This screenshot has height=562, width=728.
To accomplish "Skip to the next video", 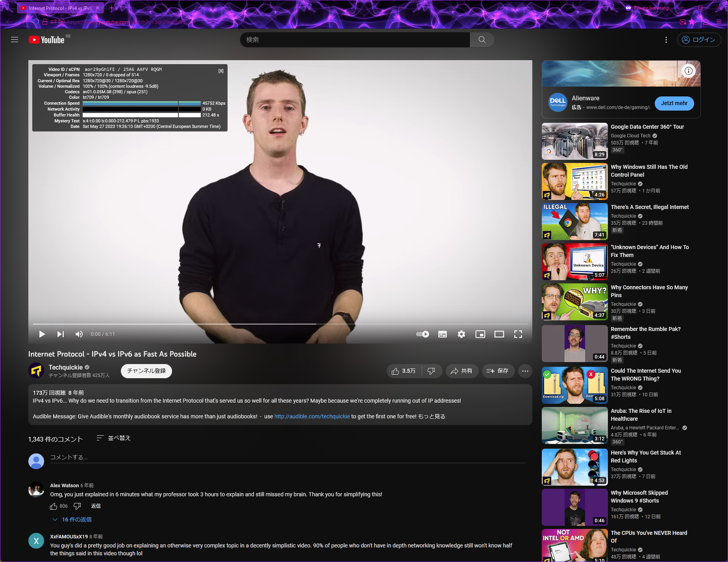I will (60, 334).
